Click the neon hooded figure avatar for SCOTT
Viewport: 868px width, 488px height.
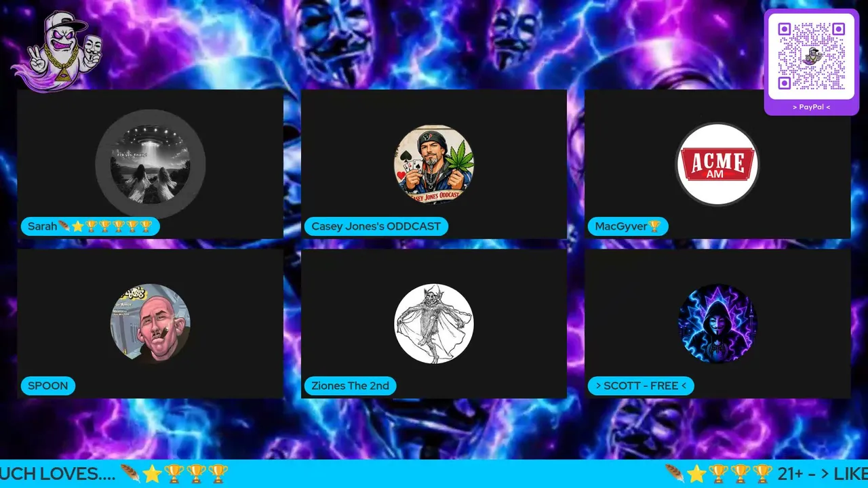tap(717, 323)
